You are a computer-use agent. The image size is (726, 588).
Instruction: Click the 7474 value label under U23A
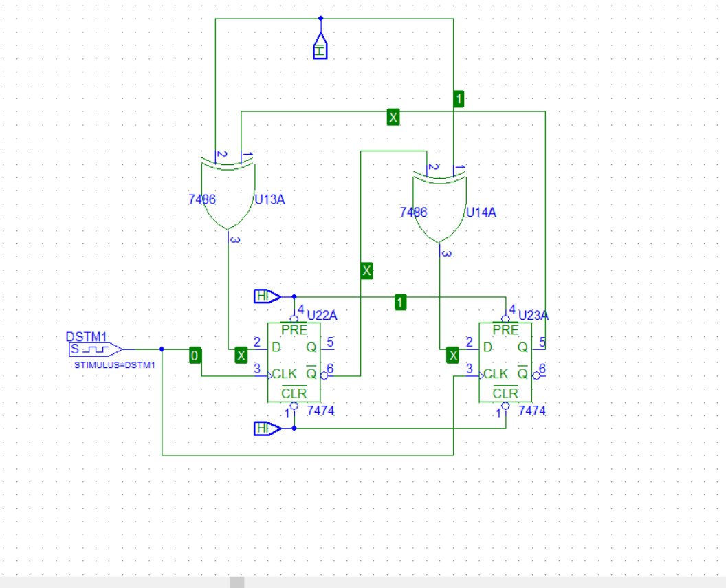(532, 411)
